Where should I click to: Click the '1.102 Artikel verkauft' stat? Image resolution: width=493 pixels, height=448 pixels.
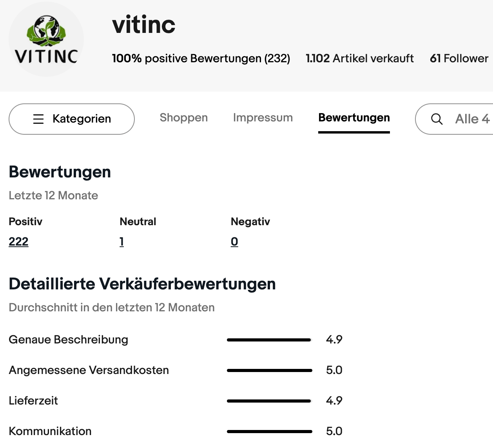[x=359, y=58]
